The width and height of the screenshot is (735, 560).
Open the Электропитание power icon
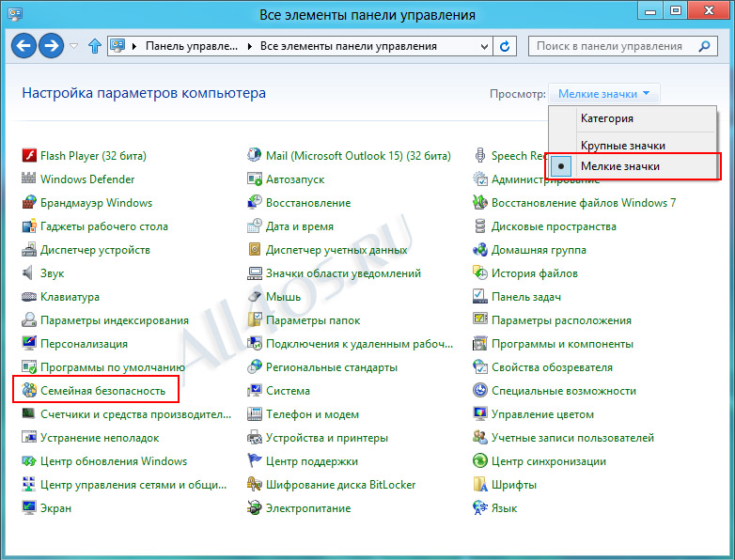point(255,507)
